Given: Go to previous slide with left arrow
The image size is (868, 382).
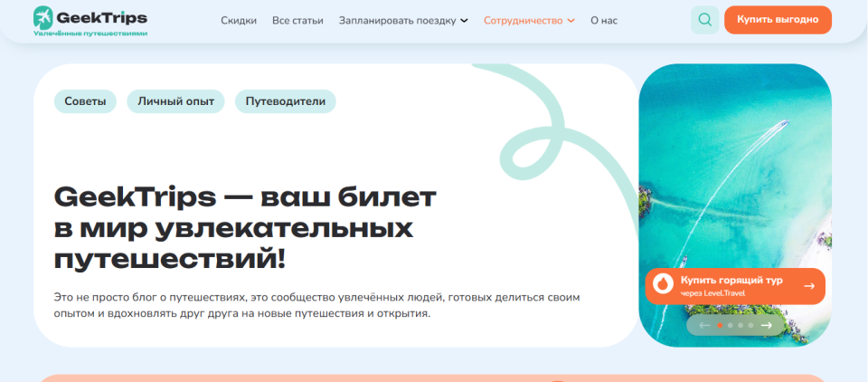Looking at the screenshot, I should (x=704, y=326).
